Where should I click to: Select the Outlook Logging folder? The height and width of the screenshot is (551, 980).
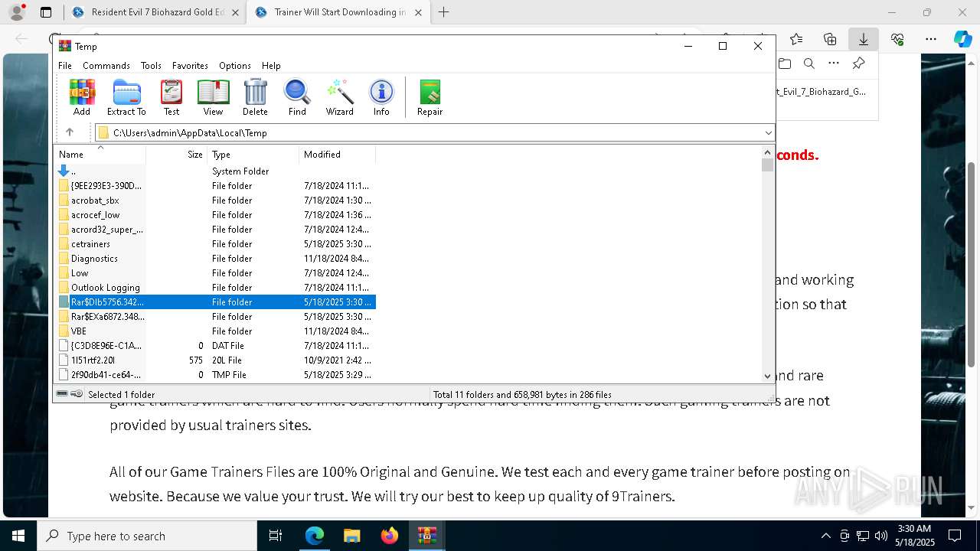click(216, 288)
